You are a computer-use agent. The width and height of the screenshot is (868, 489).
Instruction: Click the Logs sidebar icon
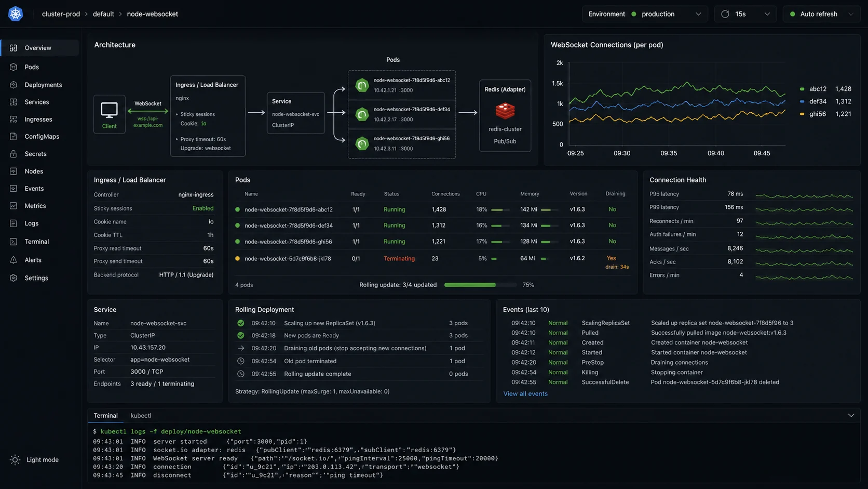click(x=13, y=223)
